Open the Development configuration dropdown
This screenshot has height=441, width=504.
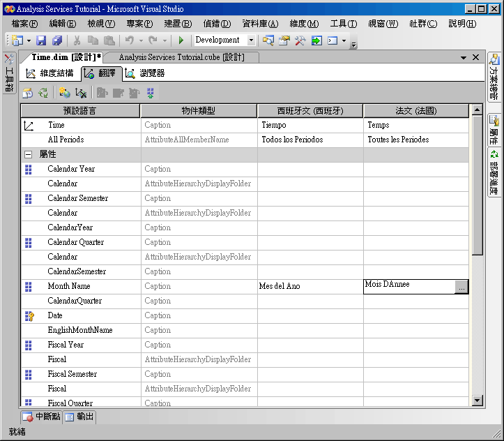[x=251, y=40]
